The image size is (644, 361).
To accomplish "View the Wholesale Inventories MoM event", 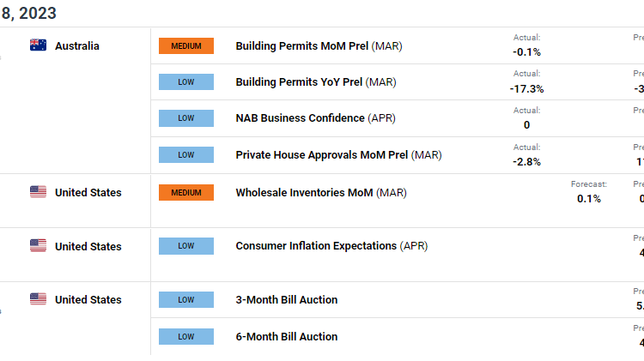I will coord(319,193).
